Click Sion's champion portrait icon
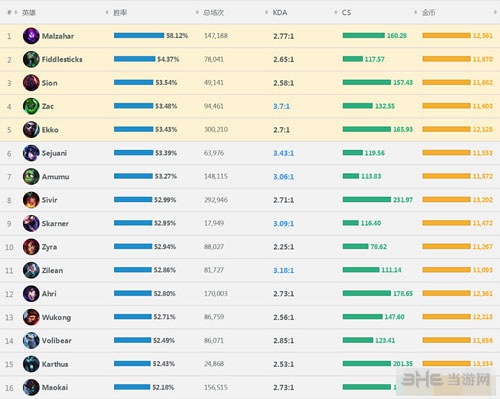The image size is (500, 399). [31, 83]
